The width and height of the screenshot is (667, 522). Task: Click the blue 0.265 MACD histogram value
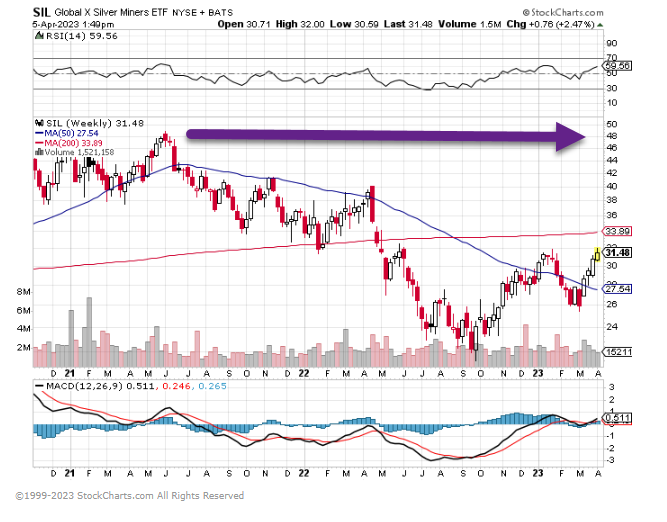pos(212,386)
